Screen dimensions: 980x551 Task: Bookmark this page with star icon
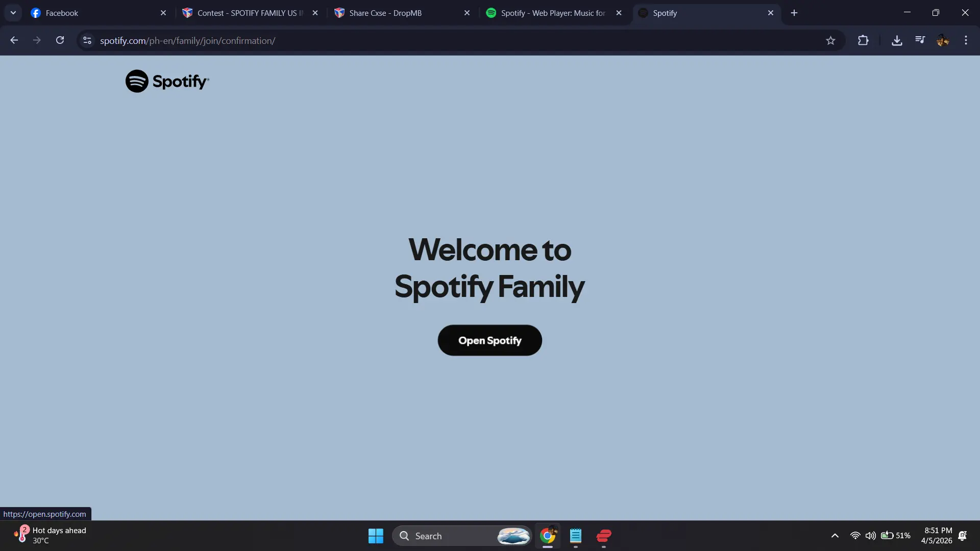(830, 40)
